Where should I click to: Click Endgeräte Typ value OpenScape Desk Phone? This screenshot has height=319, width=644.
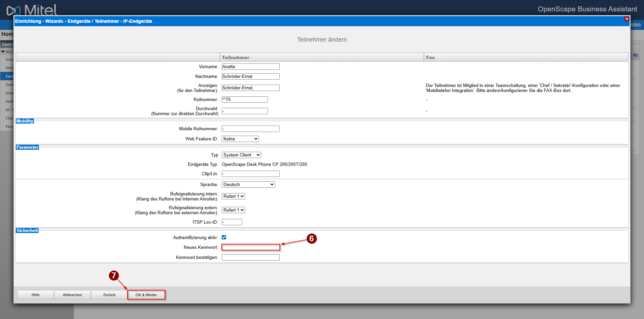click(x=264, y=165)
